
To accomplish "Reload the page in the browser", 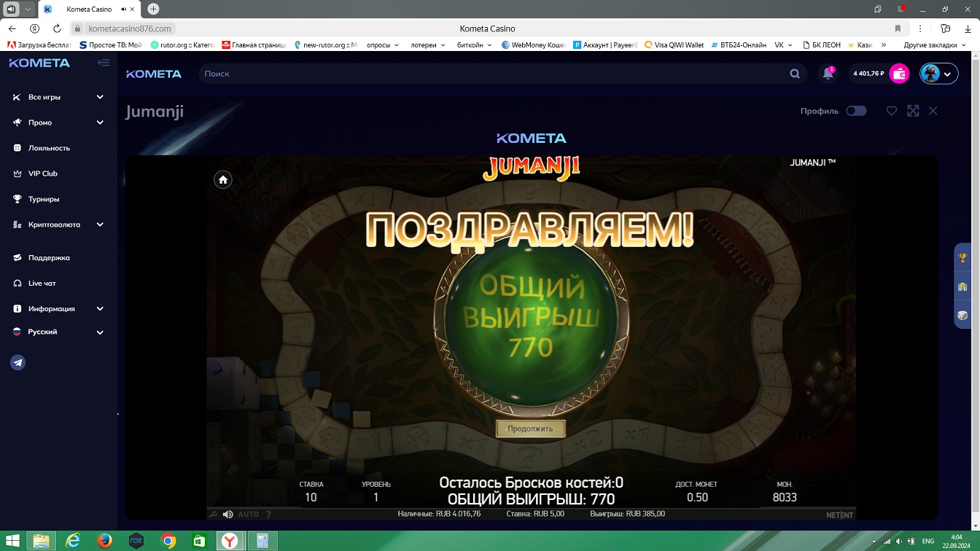I will click(57, 28).
